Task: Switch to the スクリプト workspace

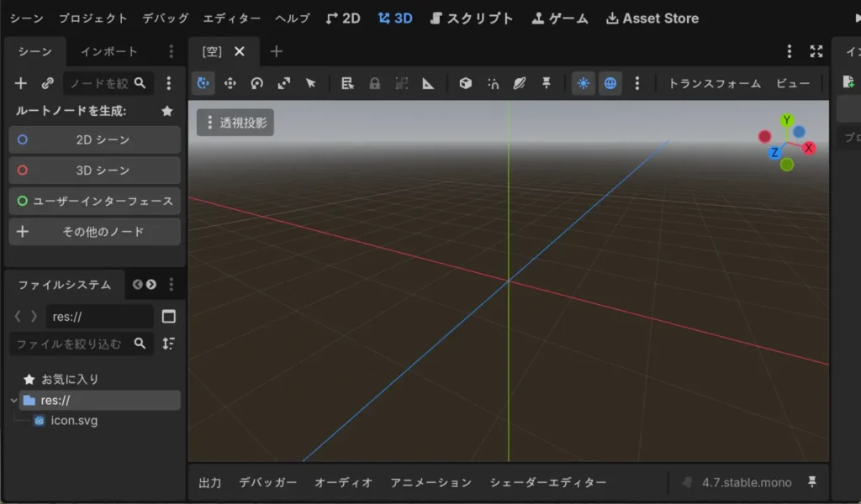Action: (x=473, y=18)
